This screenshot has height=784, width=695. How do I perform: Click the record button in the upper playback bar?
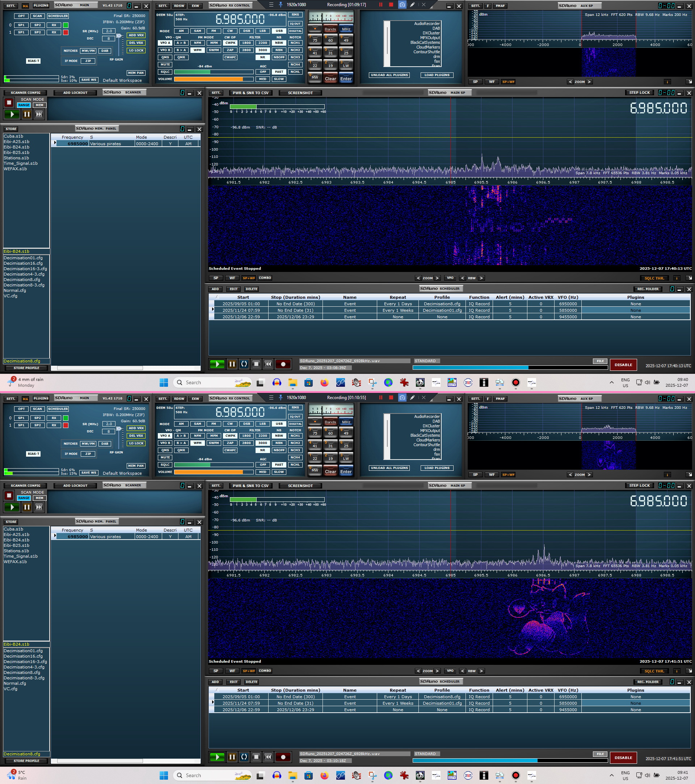pos(283,364)
